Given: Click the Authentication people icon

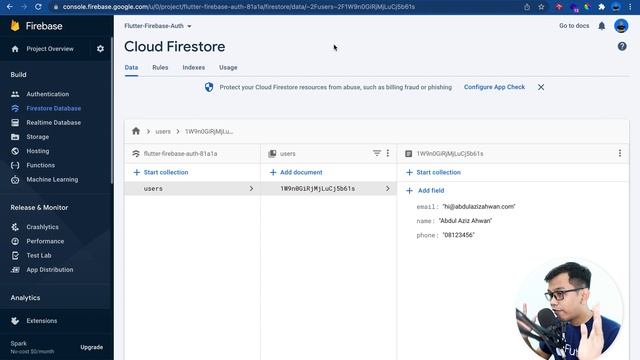Looking at the screenshot, I should click(x=15, y=94).
